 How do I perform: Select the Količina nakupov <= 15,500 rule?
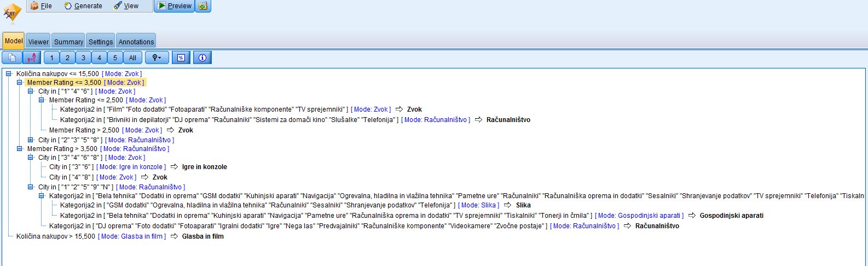79,74
